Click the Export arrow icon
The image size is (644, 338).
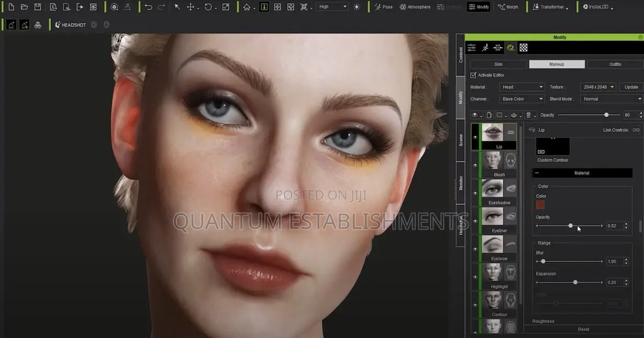[x=80, y=7]
